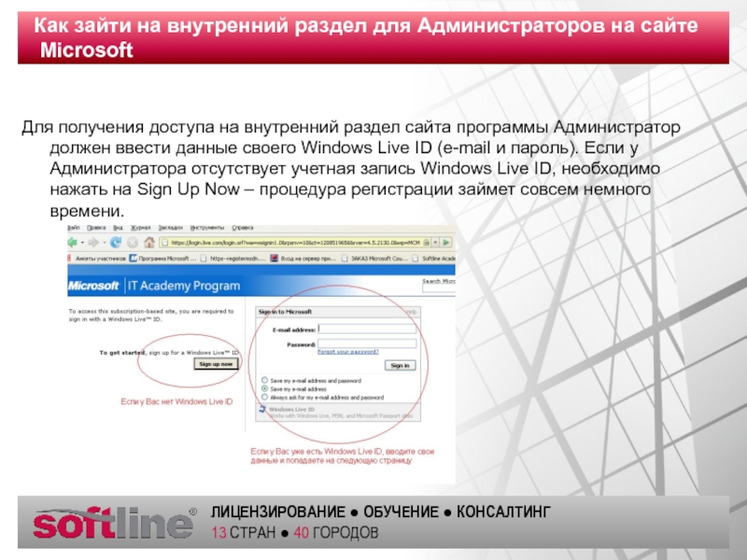The width and height of the screenshot is (747, 560).
Task: Click the page icon at left of URL
Action: tap(165, 243)
